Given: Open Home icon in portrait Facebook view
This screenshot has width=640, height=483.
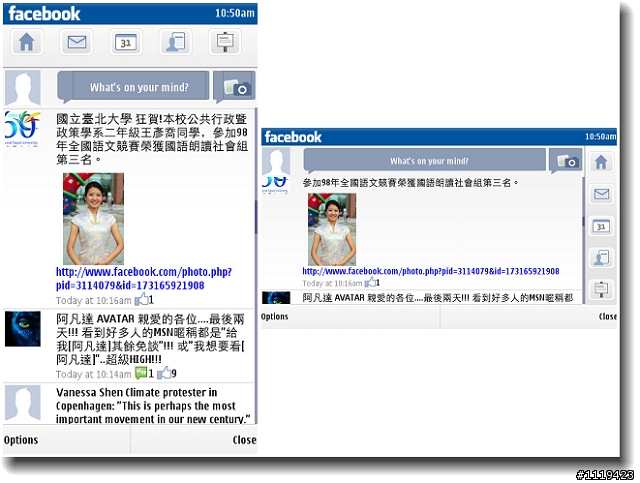Looking at the screenshot, I should (27, 42).
